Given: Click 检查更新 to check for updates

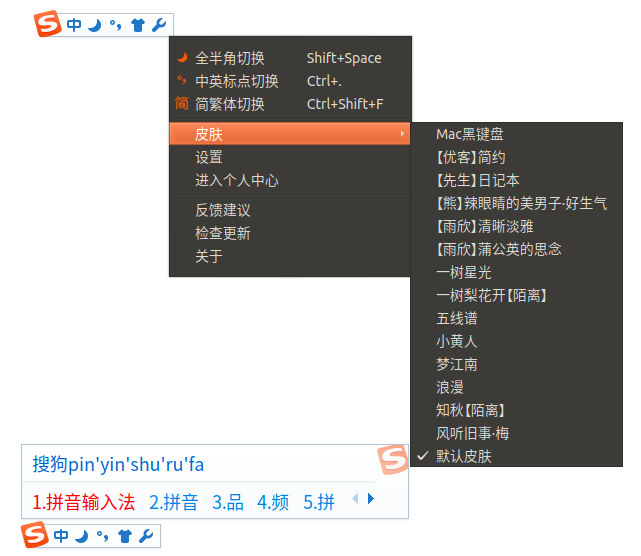Looking at the screenshot, I should click(223, 233).
